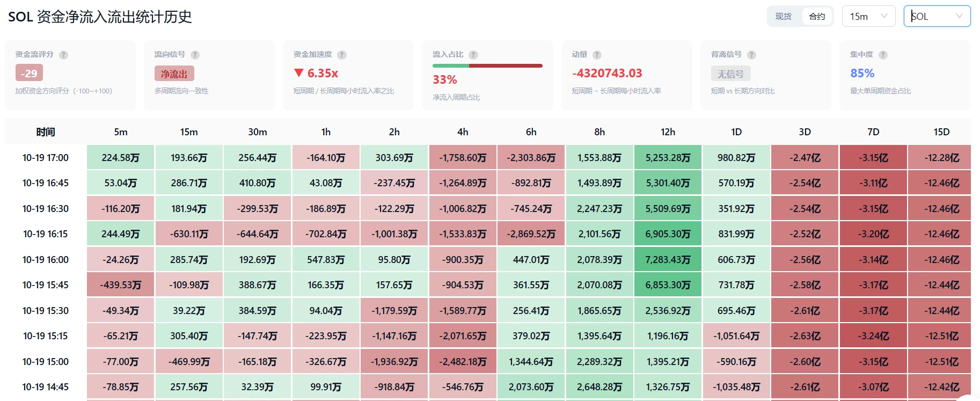Open the SOL coin selector dropdown
Screen dimensions: 980x401
pyautogui.click(x=937, y=16)
